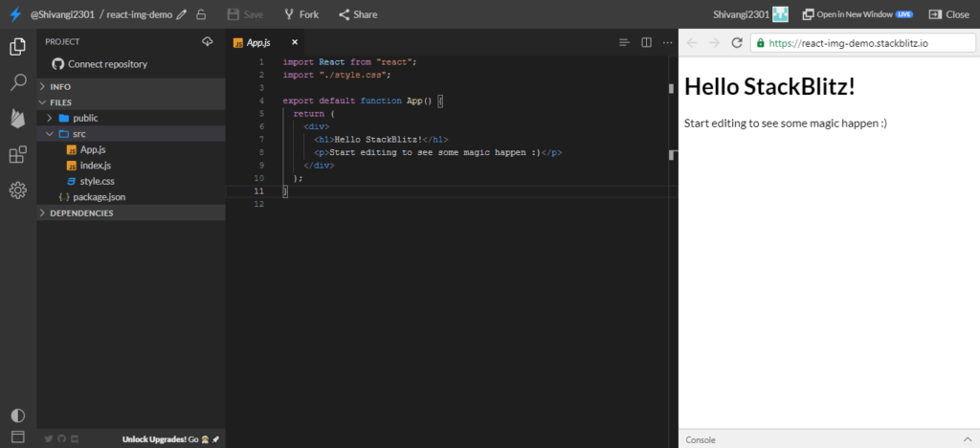Screen dimensions: 980x448
Task: Click the cloud download project icon
Action: (x=208, y=41)
